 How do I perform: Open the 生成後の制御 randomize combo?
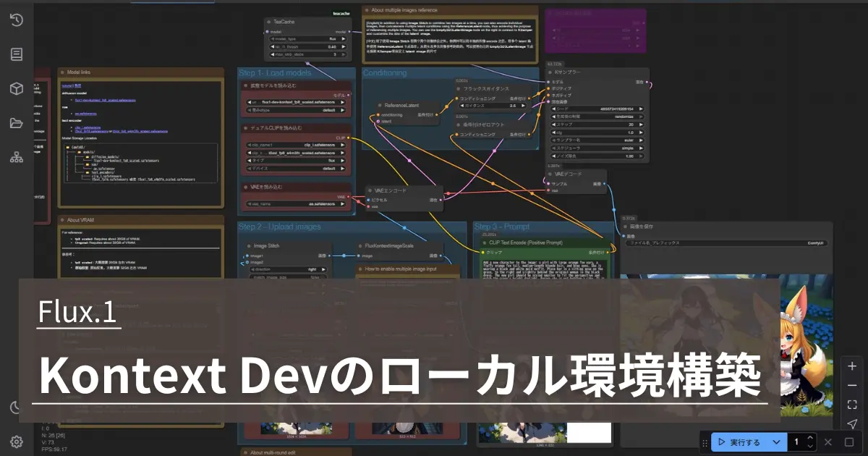596,117
